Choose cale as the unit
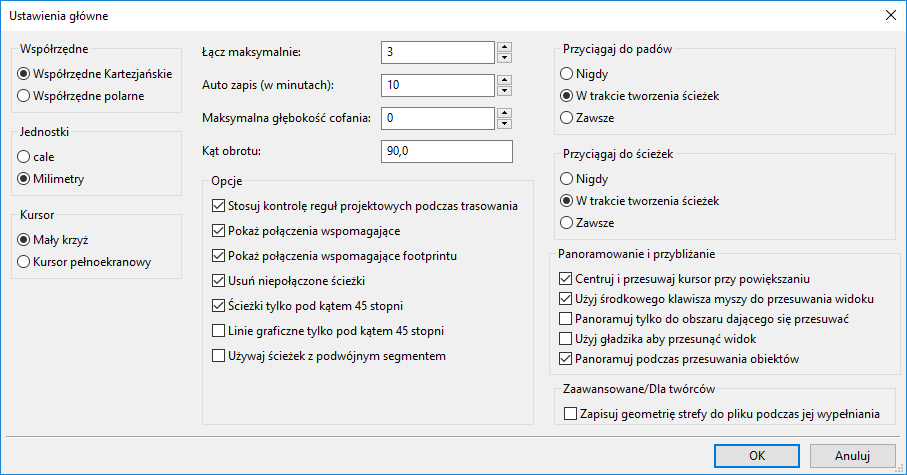907x475 pixels. click(24, 157)
